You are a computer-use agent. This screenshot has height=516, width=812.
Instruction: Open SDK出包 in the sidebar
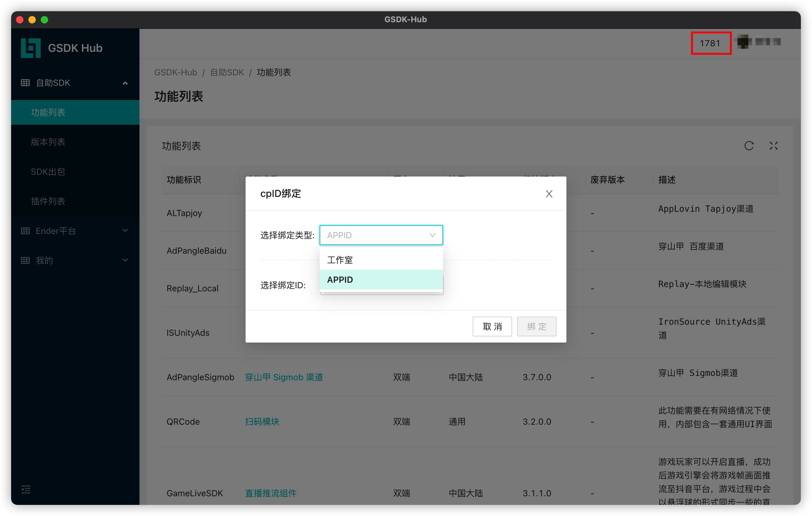coord(75,172)
